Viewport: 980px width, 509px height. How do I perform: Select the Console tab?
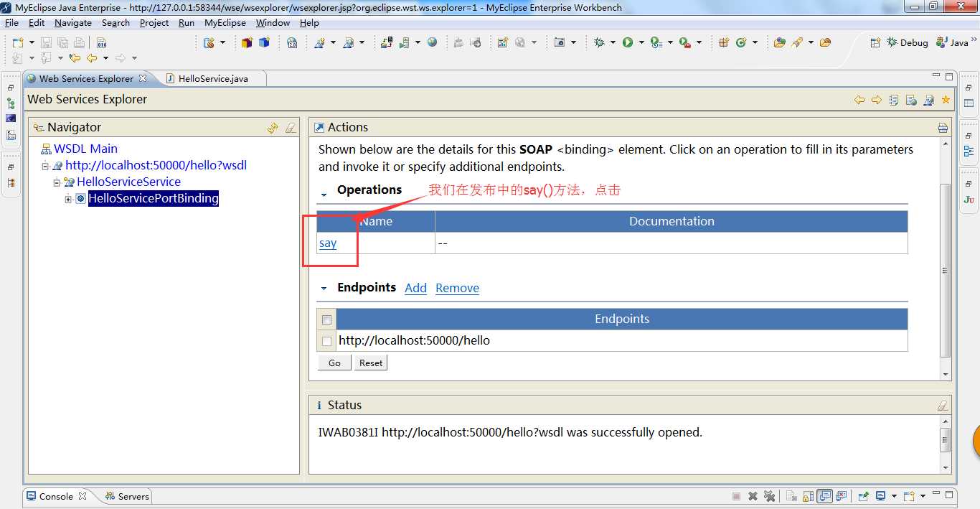pyautogui.click(x=56, y=496)
